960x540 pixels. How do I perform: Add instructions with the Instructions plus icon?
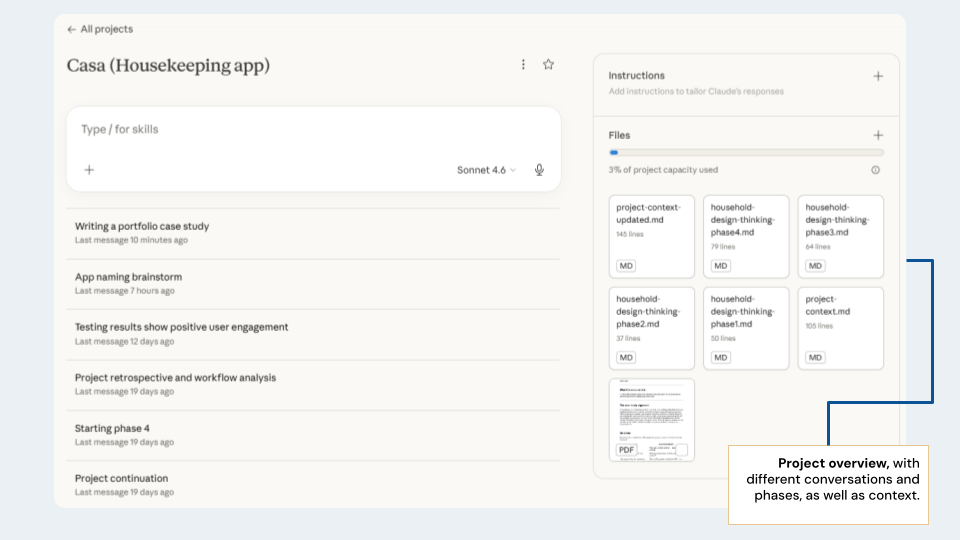[878, 77]
